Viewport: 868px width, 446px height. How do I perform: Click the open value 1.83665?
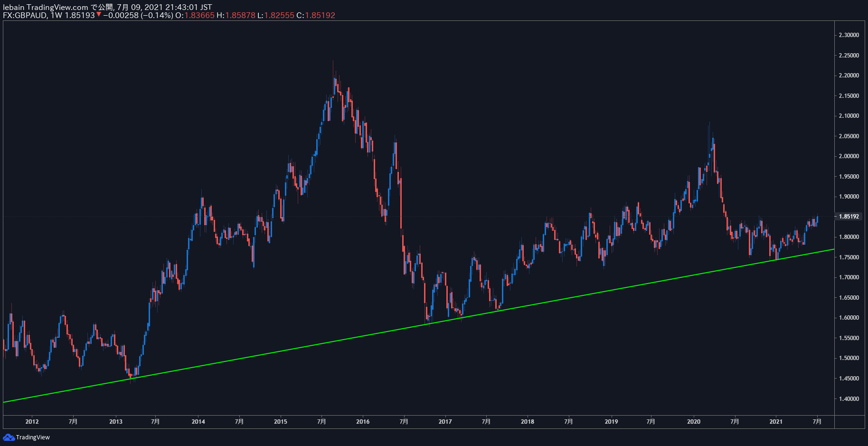[x=199, y=15]
